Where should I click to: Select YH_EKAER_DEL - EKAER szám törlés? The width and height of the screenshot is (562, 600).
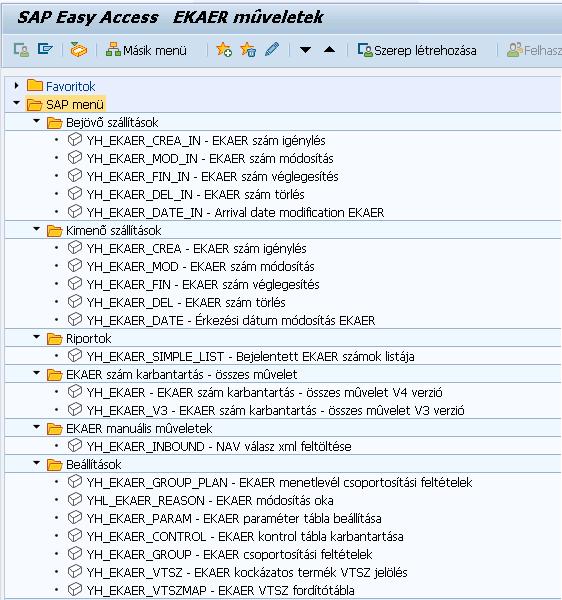186,302
